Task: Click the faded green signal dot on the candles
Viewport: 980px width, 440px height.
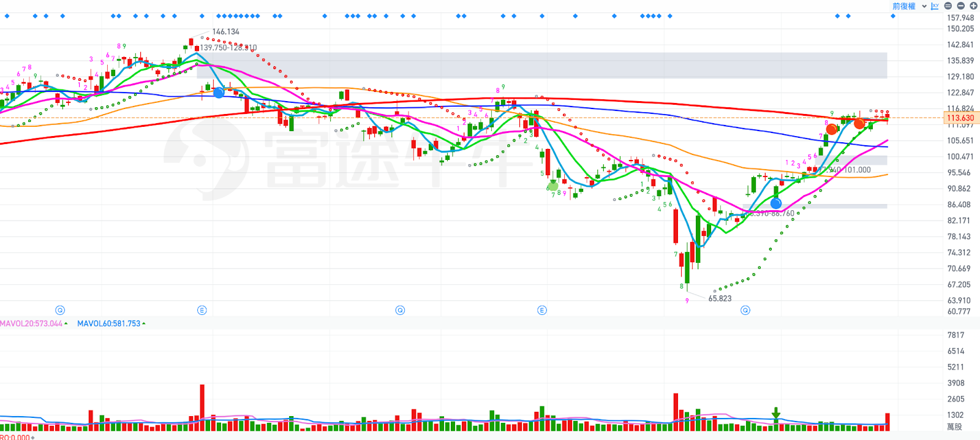Action: [552, 185]
